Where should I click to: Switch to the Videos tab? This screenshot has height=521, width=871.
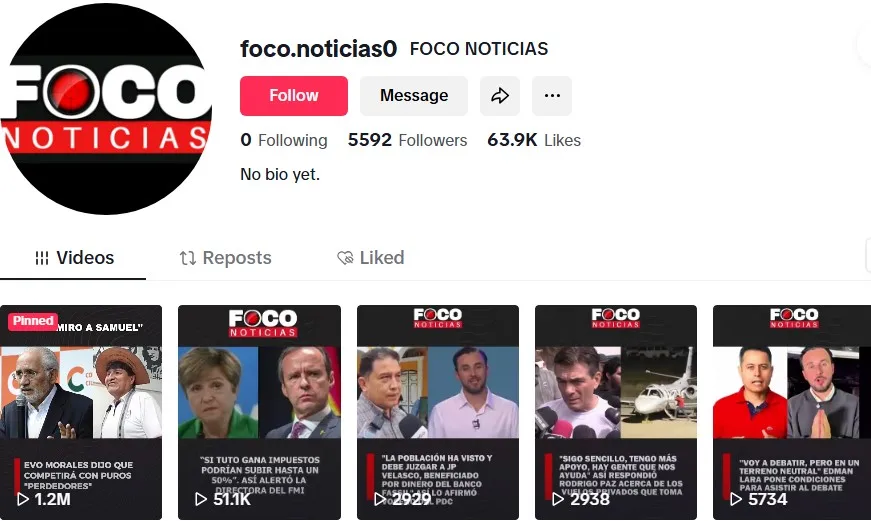point(73,258)
